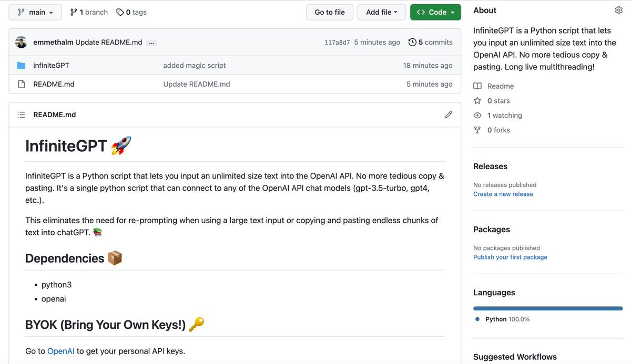Click the commits history clock icon

pos(412,42)
